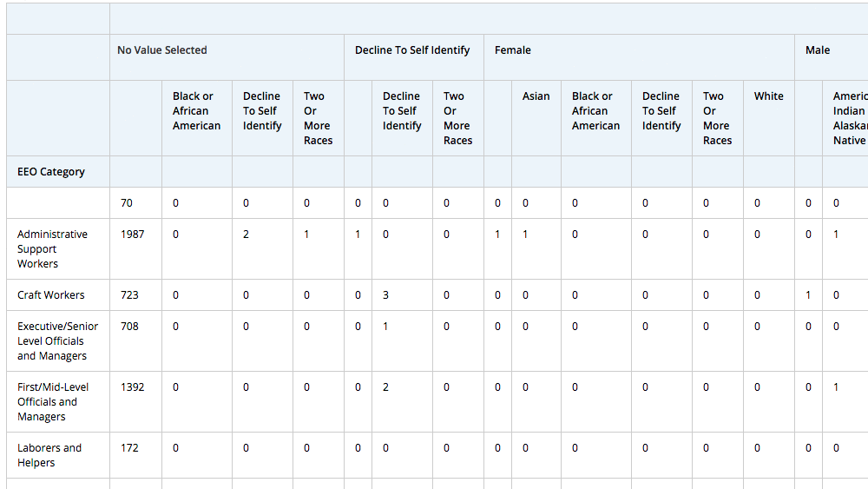
Task: Click the "White" column header under Female
Action: [768, 96]
